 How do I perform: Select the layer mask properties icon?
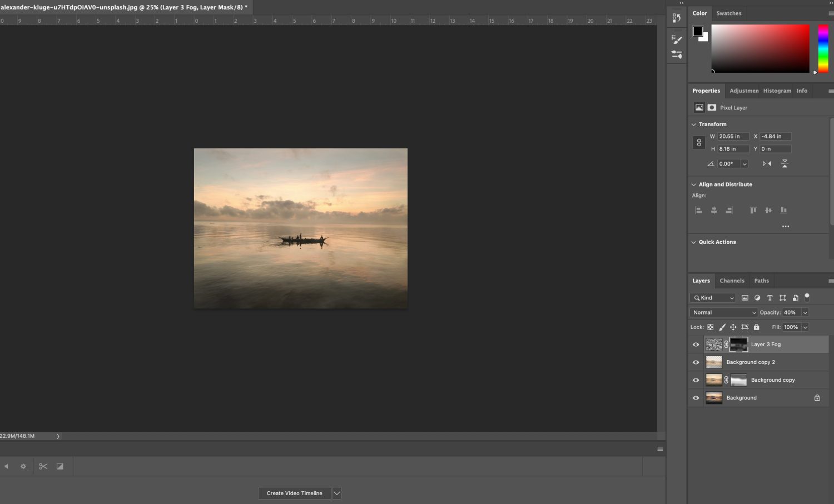tap(712, 107)
